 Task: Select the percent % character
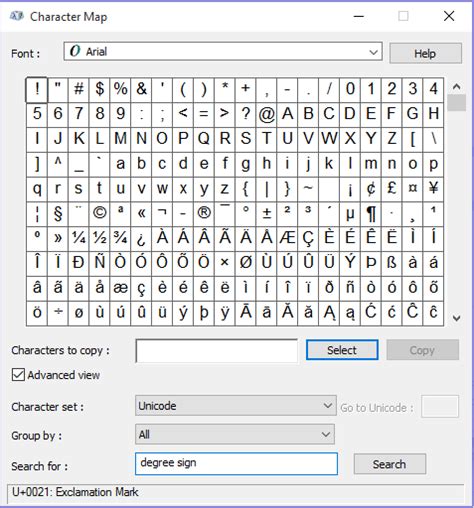(120, 89)
